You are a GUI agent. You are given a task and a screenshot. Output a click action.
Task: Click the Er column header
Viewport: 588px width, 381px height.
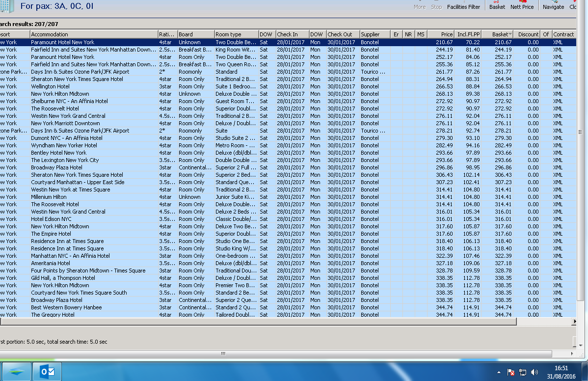click(397, 34)
